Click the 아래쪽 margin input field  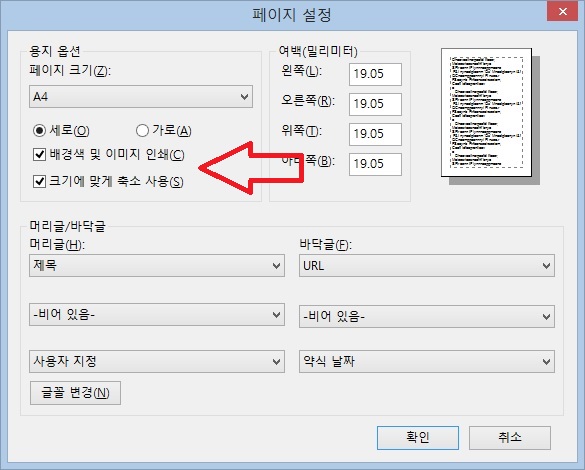375,164
